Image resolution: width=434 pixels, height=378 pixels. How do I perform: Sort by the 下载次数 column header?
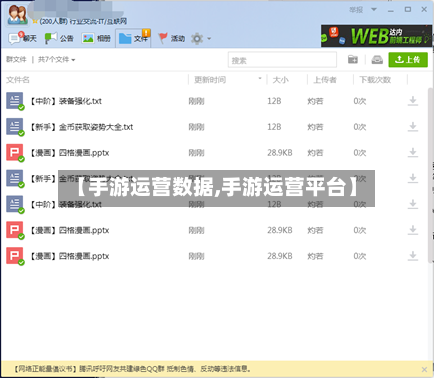pyautogui.click(x=375, y=80)
